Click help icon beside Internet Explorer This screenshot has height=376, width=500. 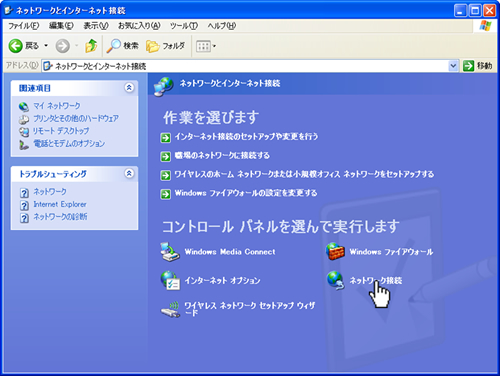[x=24, y=205]
